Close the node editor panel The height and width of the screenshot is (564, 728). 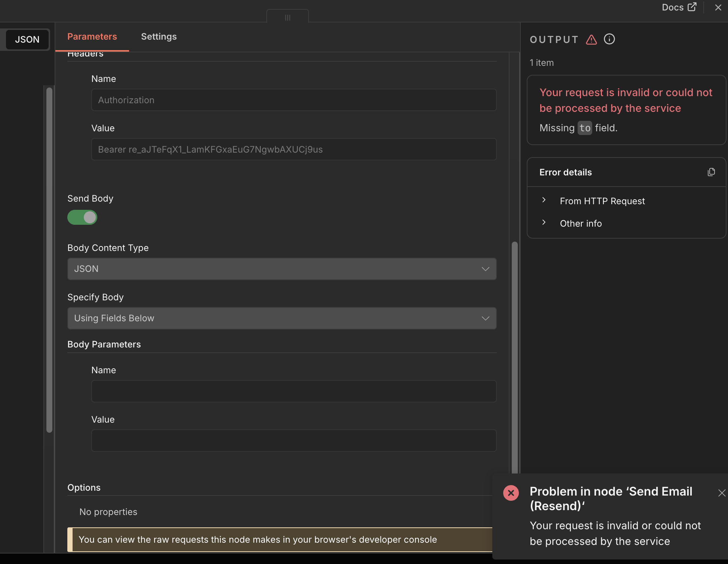pos(718,7)
